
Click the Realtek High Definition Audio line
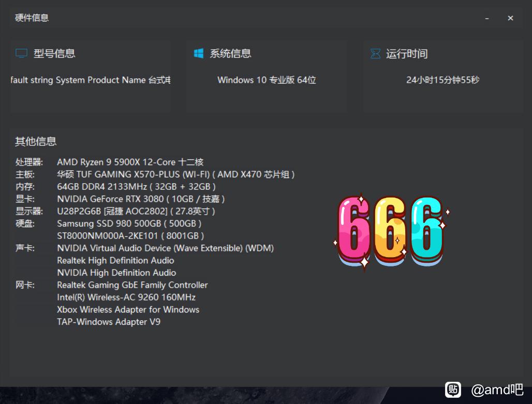point(116,261)
